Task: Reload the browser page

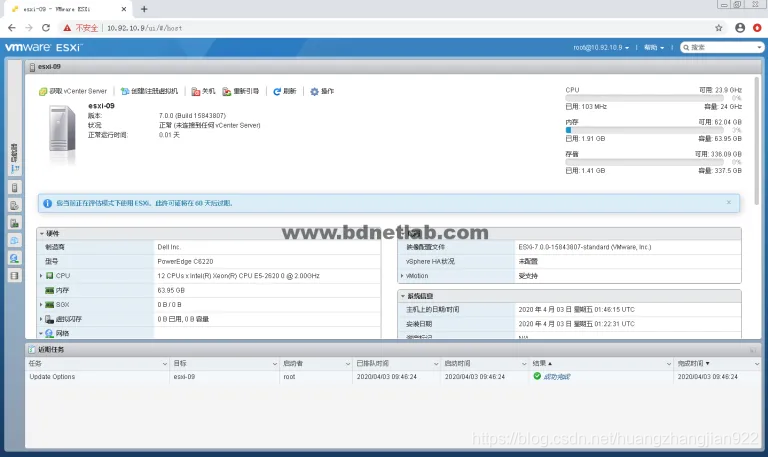Action: [x=46, y=28]
